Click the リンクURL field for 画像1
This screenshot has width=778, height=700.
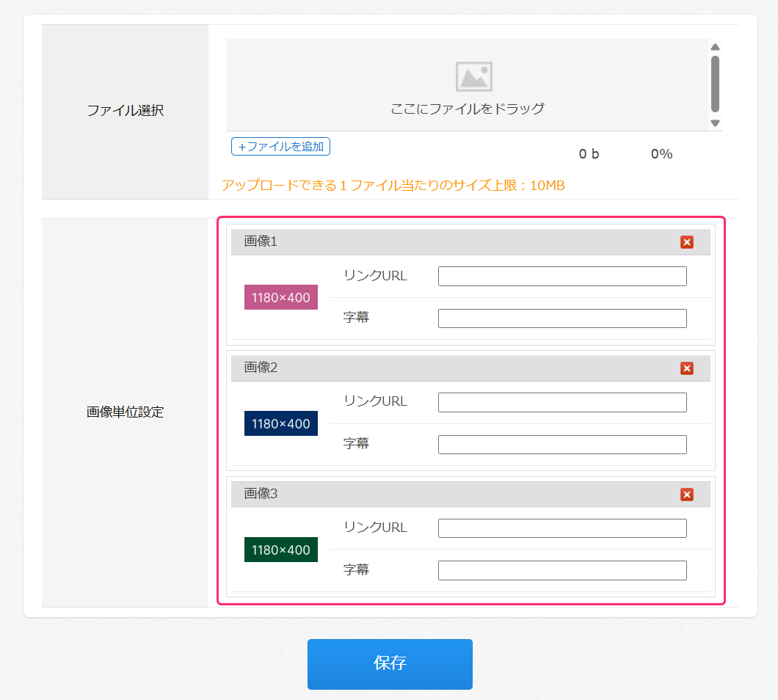(x=562, y=276)
